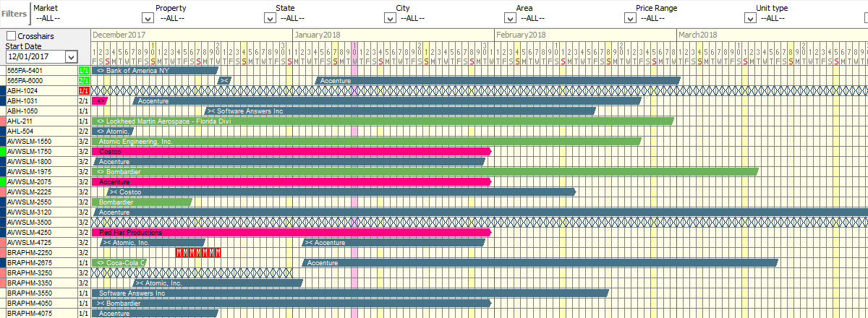Click the red maintenance blocks in BRAPHM-2250
This screenshot has height=318, width=868.
(x=198, y=253)
